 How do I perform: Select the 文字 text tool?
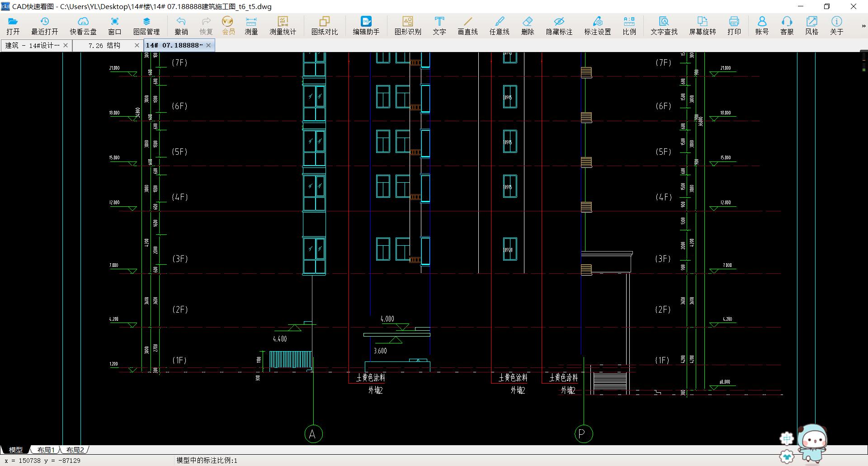pyautogui.click(x=439, y=26)
